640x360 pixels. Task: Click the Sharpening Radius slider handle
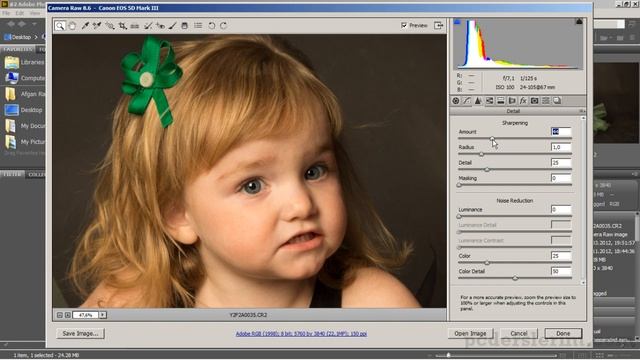pos(482,154)
